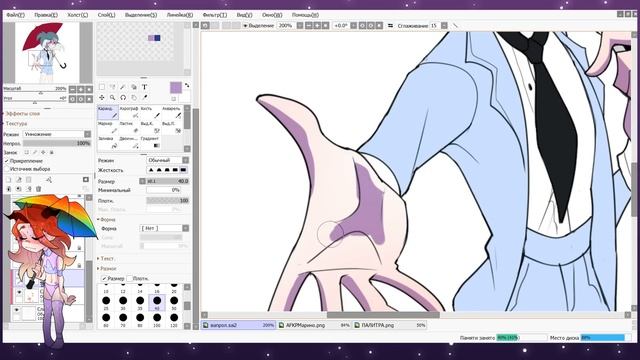Open the Выделение menu

pos(141,15)
